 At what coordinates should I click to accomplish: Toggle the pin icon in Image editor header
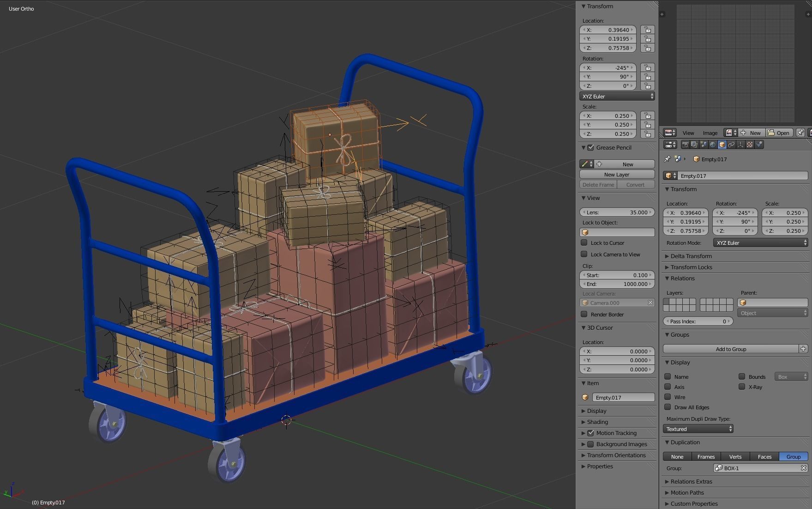(x=800, y=133)
